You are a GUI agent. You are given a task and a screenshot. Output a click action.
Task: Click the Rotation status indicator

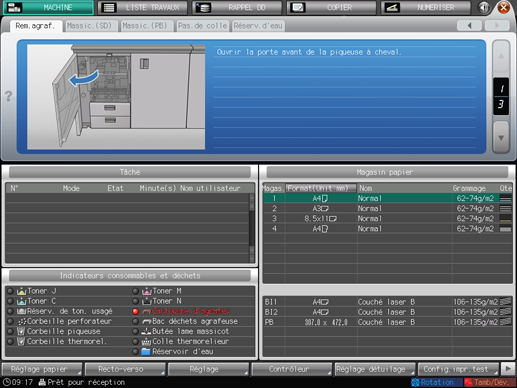[437, 382]
